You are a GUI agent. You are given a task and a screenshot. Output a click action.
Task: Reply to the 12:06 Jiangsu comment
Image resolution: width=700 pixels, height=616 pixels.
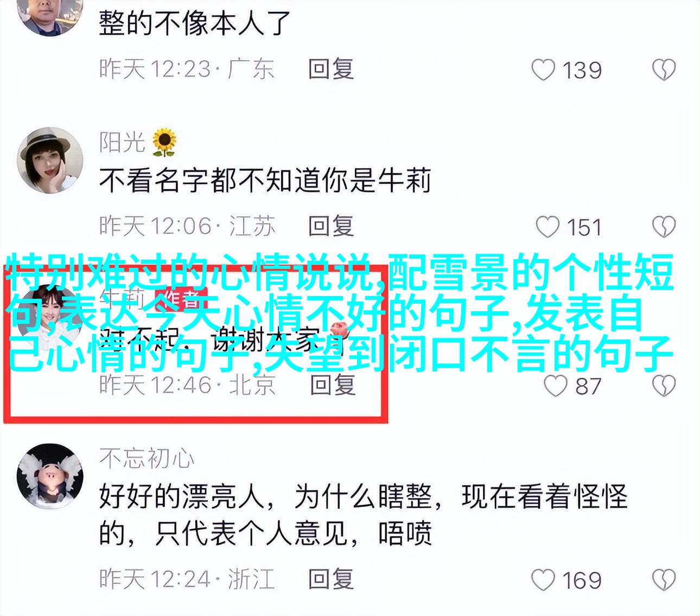pyautogui.click(x=331, y=226)
